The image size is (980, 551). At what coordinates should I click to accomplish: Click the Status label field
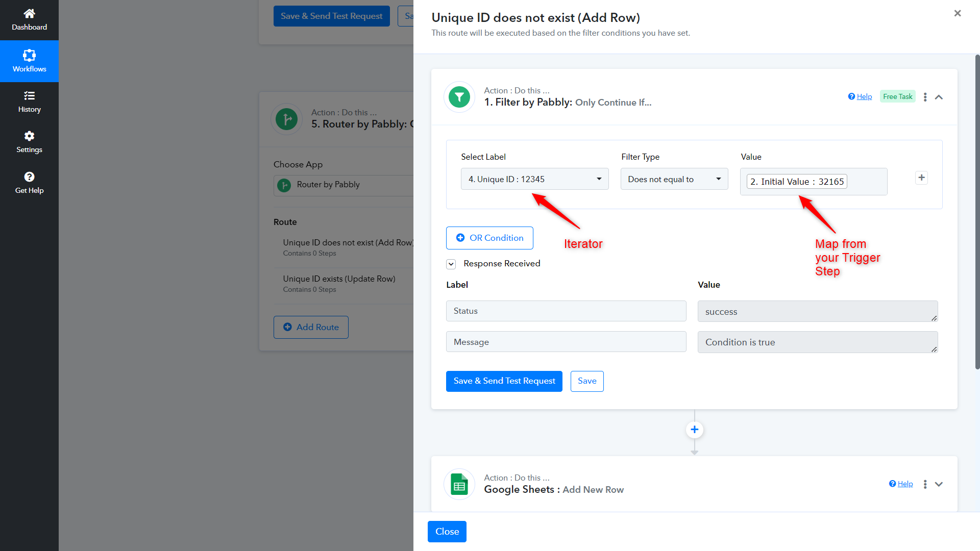pos(566,311)
